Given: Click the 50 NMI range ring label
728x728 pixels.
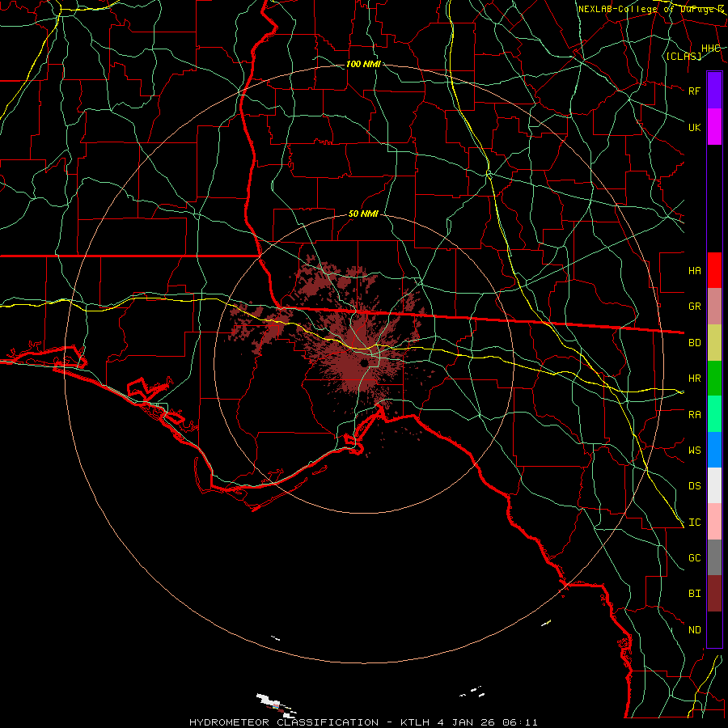Looking at the screenshot, I should click(x=363, y=214).
